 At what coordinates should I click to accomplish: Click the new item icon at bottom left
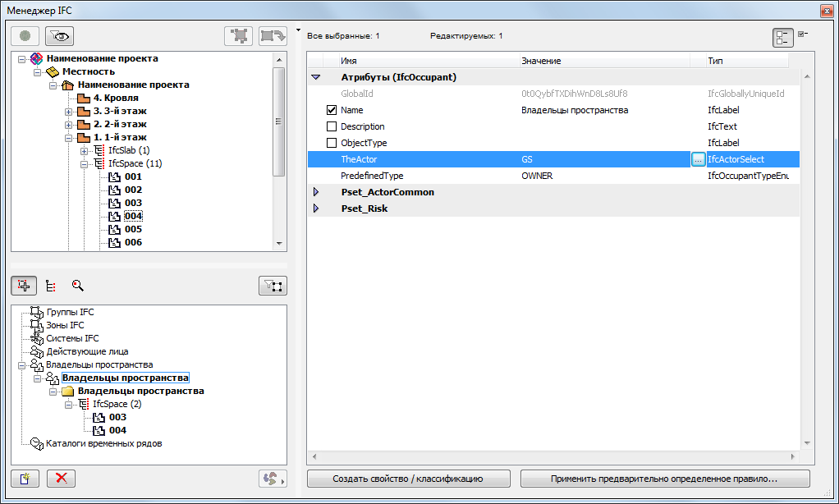pyautogui.click(x=25, y=479)
